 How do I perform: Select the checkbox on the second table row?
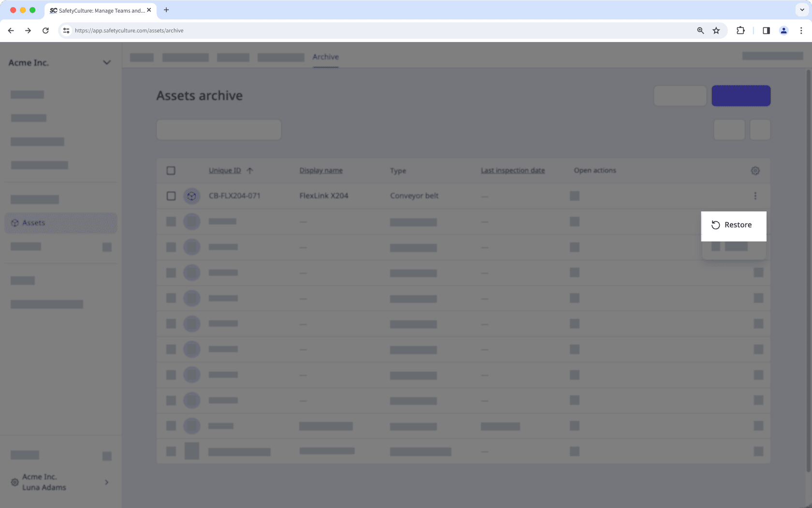tap(171, 222)
